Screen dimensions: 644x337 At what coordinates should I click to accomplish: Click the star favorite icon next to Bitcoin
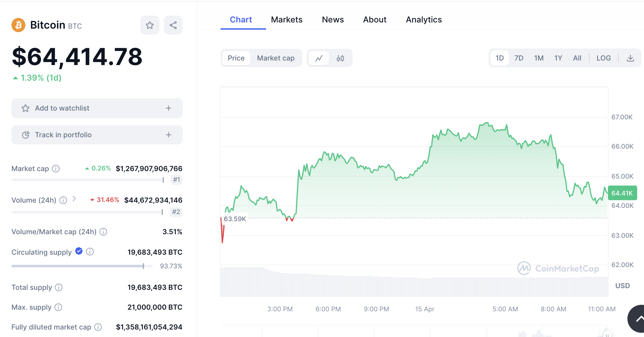[x=150, y=25]
